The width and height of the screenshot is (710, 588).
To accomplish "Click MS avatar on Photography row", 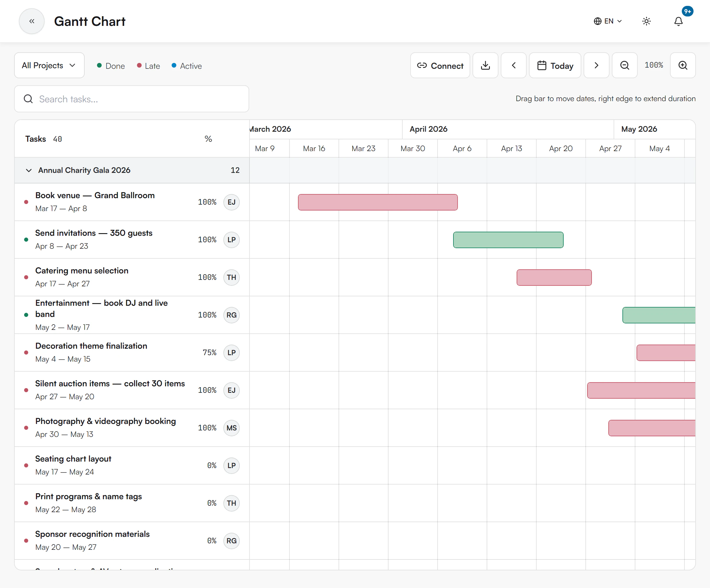I will pyautogui.click(x=232, y=428).
